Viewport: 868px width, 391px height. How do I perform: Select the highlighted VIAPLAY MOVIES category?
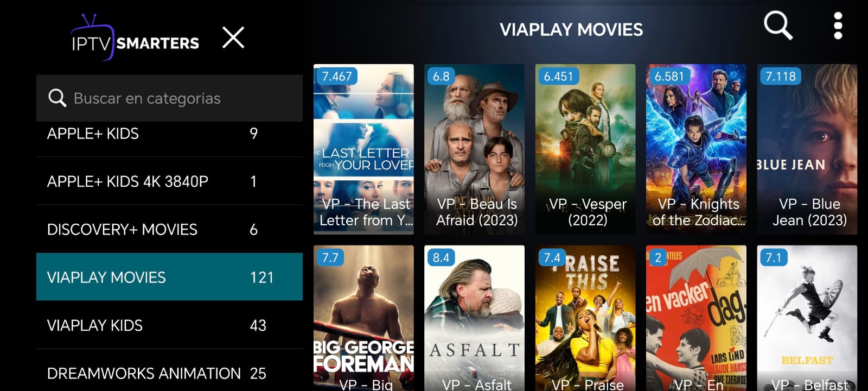[x=169, y=277]
